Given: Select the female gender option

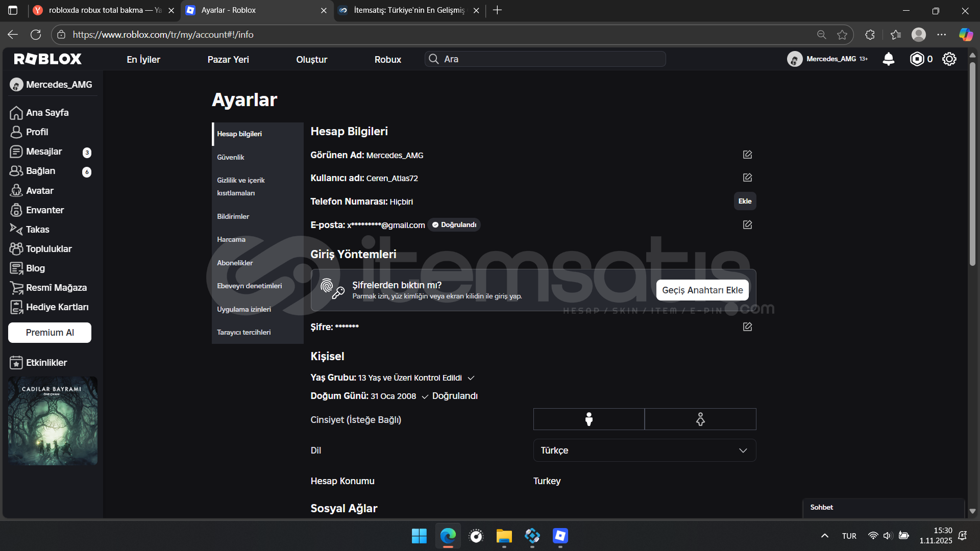Looking at the screenshot, I should [x=700, y=419].
